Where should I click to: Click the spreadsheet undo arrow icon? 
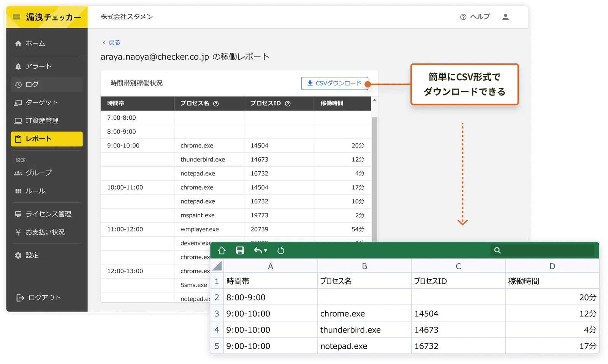258,250
